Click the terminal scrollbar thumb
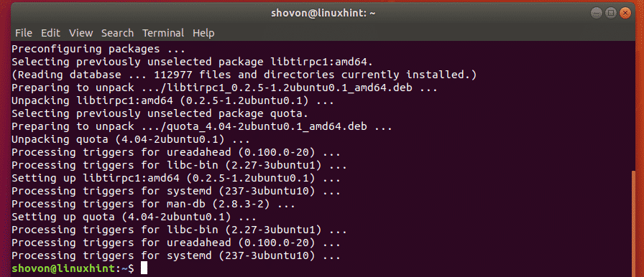This screenshot has width=644, height=277. (633, 223)
